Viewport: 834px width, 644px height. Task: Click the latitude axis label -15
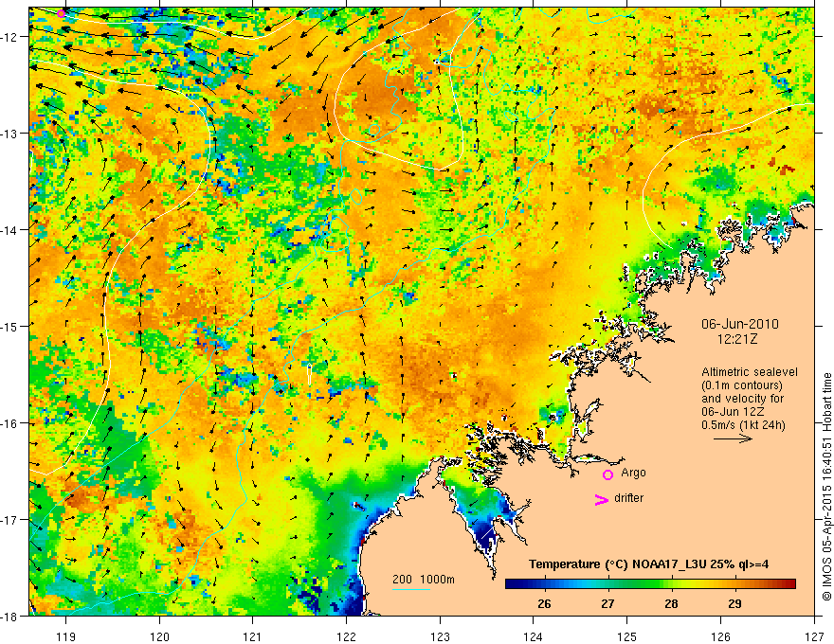click(x=10, y=327)
